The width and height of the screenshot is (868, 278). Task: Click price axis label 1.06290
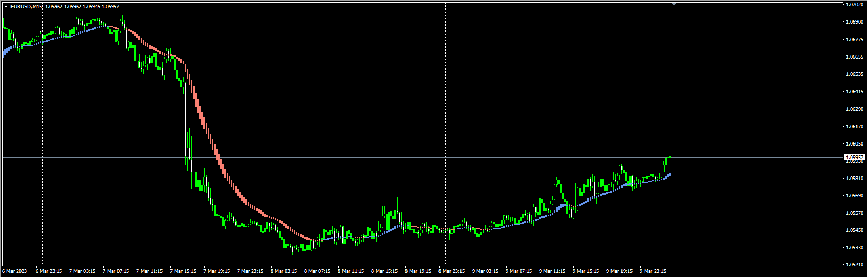854,109
